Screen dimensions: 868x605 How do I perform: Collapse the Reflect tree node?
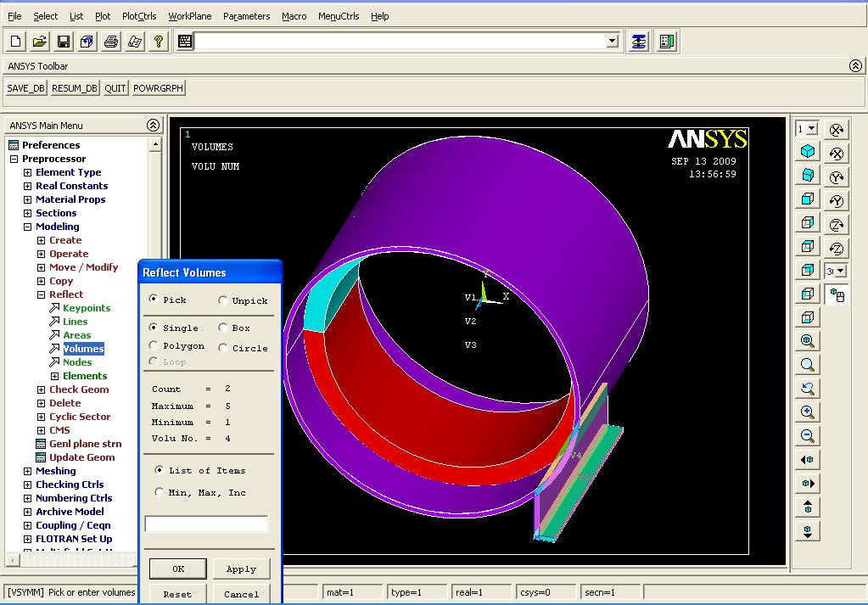[41, 295]
